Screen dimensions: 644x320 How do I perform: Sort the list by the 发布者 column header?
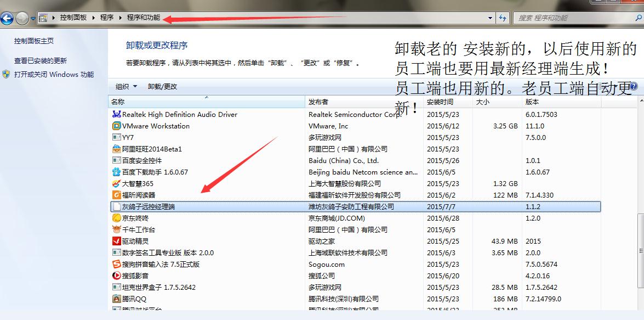click(364, 102)
